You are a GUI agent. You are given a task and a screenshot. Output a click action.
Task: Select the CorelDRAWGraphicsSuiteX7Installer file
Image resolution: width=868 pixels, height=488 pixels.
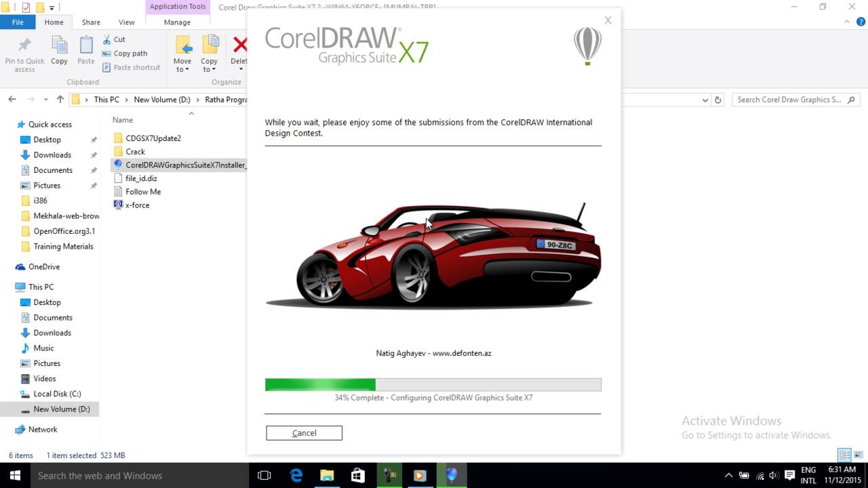tap(180, 165)
